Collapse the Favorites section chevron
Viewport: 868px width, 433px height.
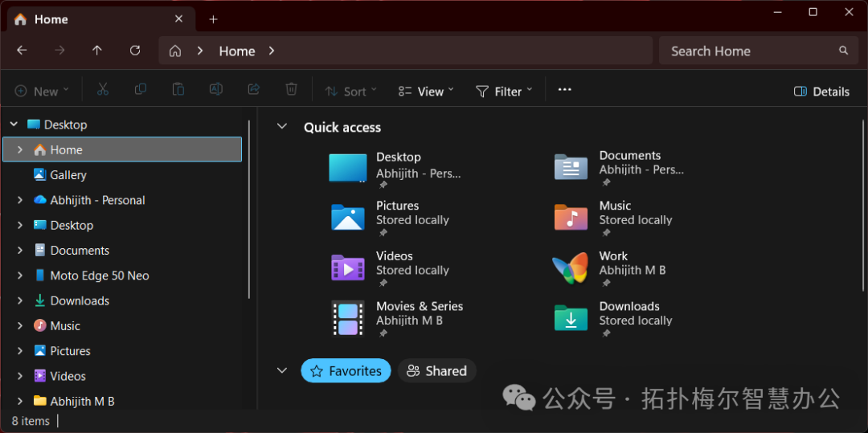[x=282, y=370]
